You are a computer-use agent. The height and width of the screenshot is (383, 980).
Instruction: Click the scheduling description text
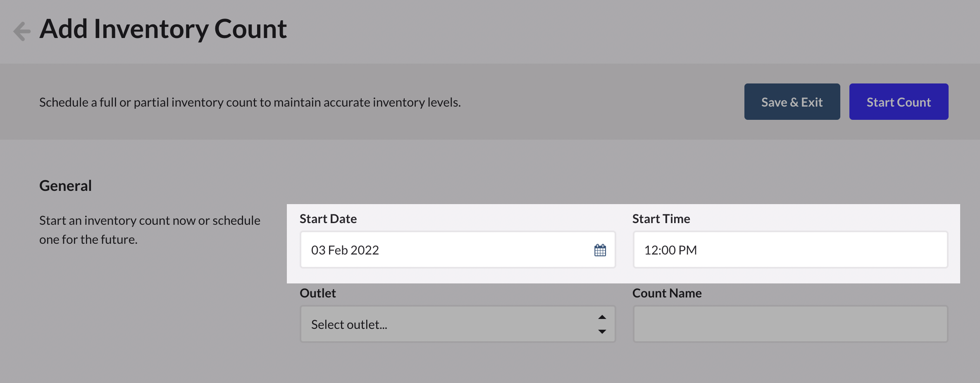point(250,102)
